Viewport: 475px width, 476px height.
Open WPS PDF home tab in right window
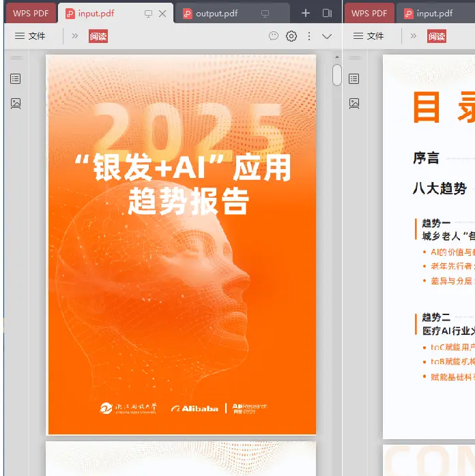tap(369, 14)
